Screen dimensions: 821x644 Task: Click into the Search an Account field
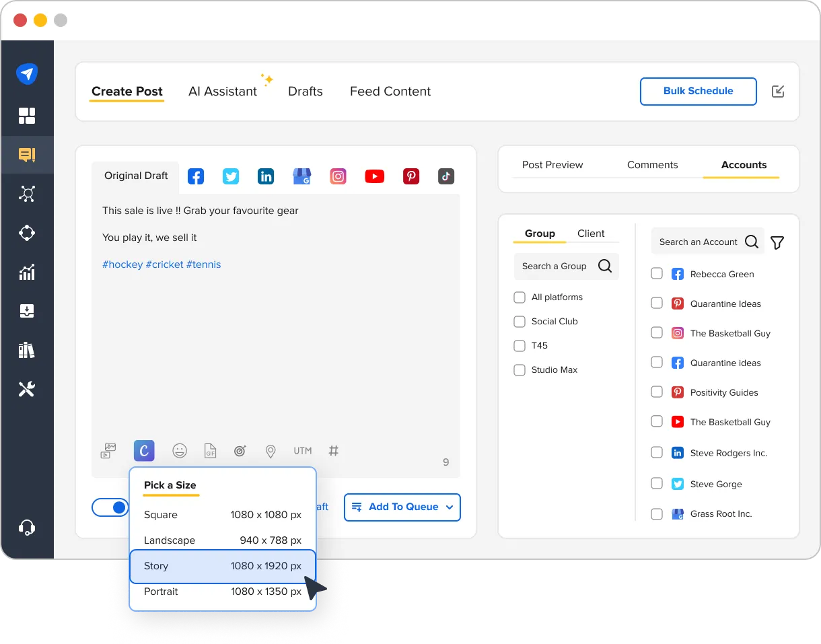point(698,242)
